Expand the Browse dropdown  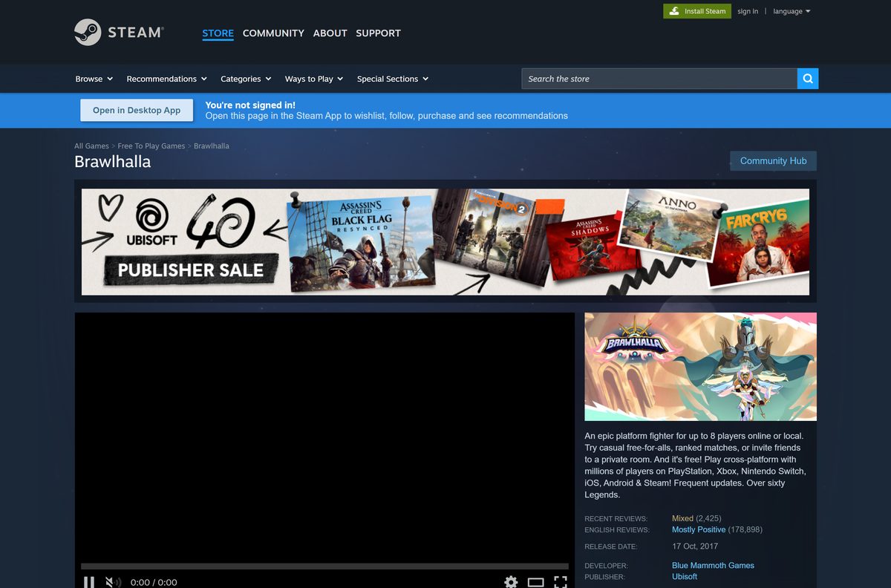pos(94,79)
